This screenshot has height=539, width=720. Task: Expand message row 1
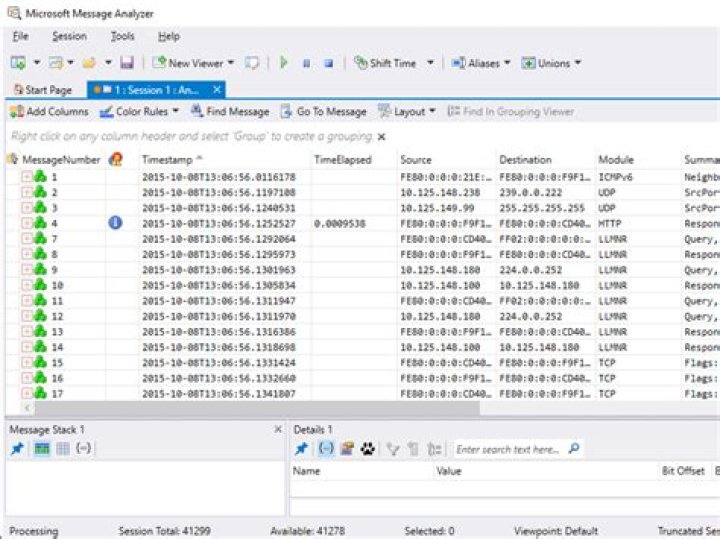(x=27, y=177)
